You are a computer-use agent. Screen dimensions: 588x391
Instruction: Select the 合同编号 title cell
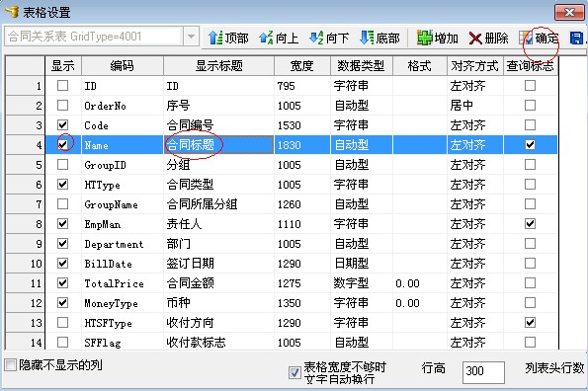pyautogui.click(x=218, y=125)
